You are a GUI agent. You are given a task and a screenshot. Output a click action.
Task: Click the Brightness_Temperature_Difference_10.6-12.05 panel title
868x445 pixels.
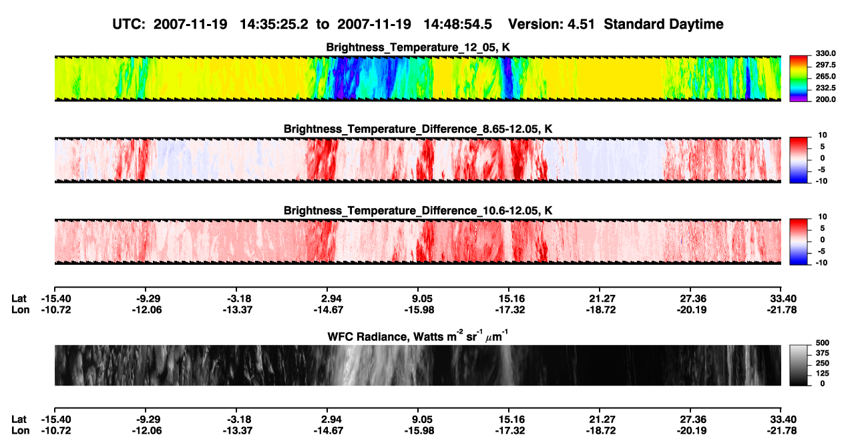pyautogui.click(x=418, y=211)
